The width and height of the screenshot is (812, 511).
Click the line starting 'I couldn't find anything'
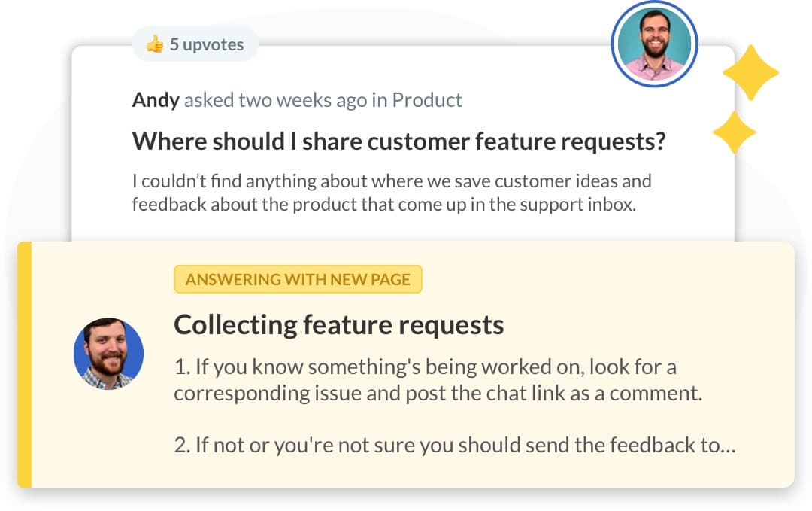coord(391,181)
